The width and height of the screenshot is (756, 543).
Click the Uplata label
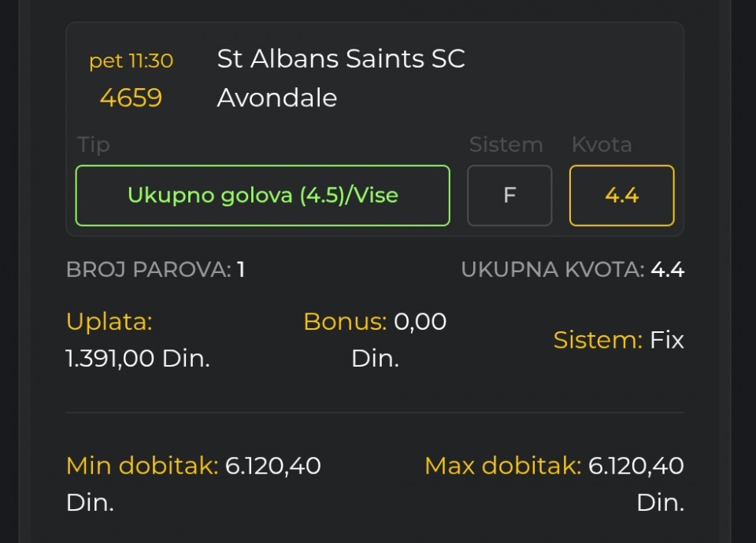point(109,321)
